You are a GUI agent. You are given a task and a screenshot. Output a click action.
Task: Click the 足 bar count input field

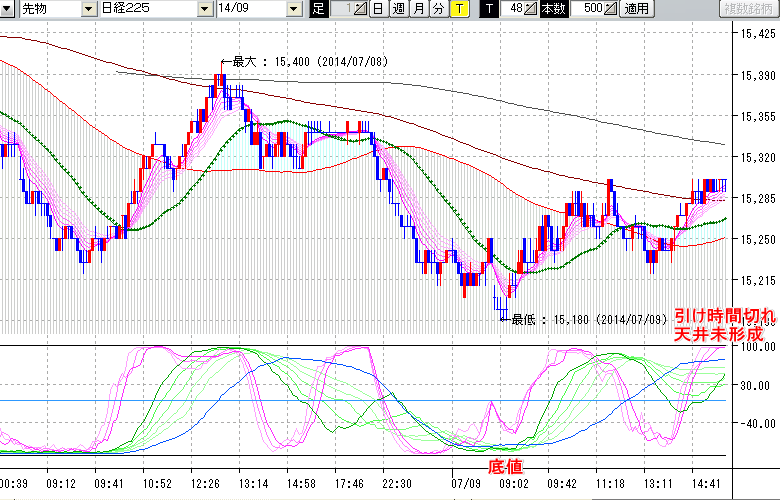[x=342, y=9]
